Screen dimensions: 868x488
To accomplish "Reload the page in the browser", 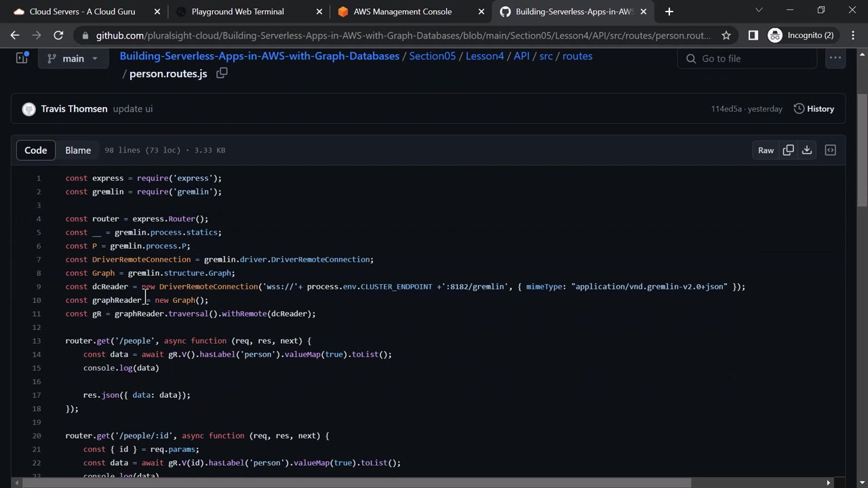I will [58, 35].
